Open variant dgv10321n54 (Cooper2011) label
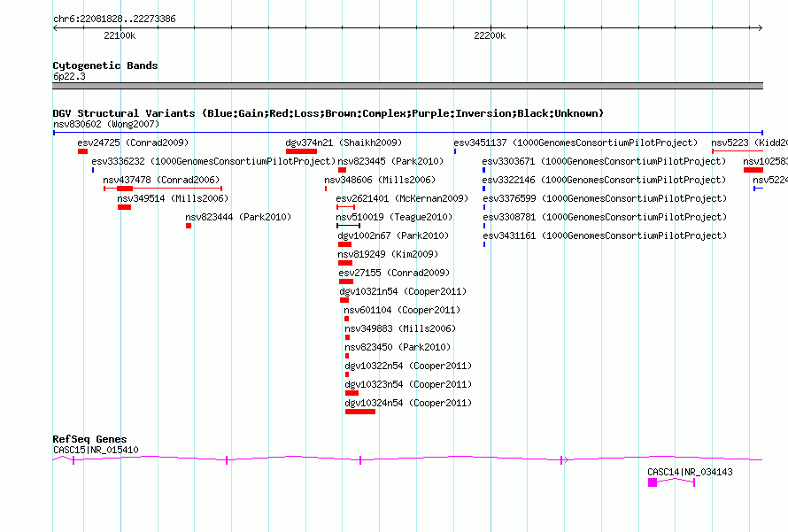Viewport: 788px width, 532px height. tap(403, 291)
